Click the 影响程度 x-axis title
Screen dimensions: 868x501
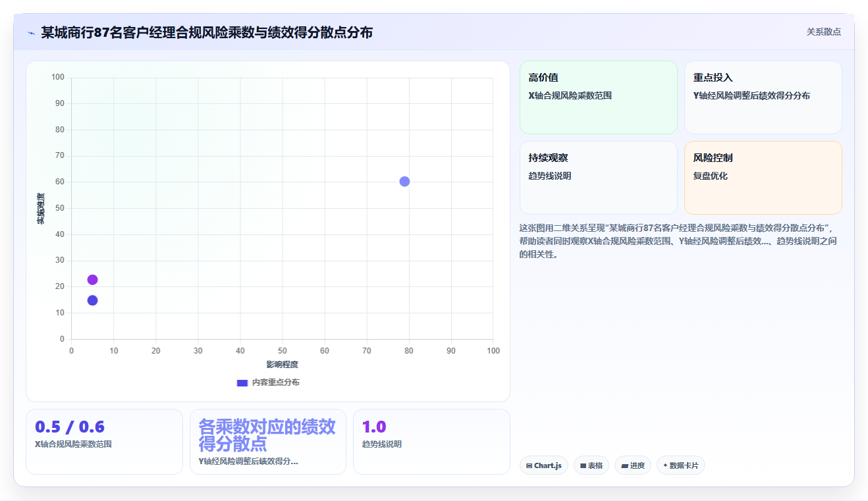tap(282, 364)
